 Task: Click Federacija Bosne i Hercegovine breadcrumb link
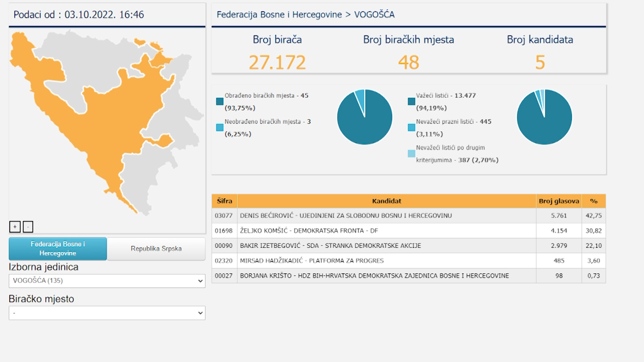(x=279, y=15)
